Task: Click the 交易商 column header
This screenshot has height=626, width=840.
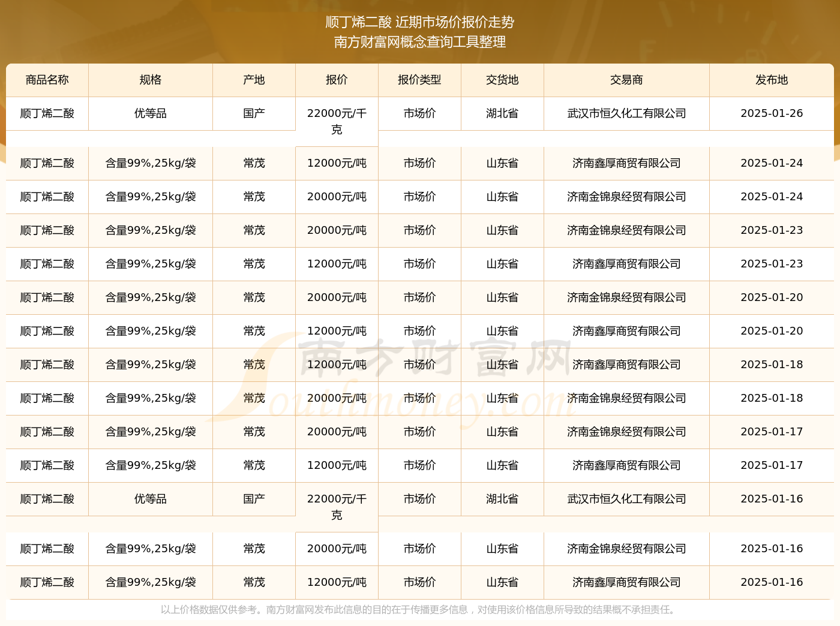Action: point(626,80)
